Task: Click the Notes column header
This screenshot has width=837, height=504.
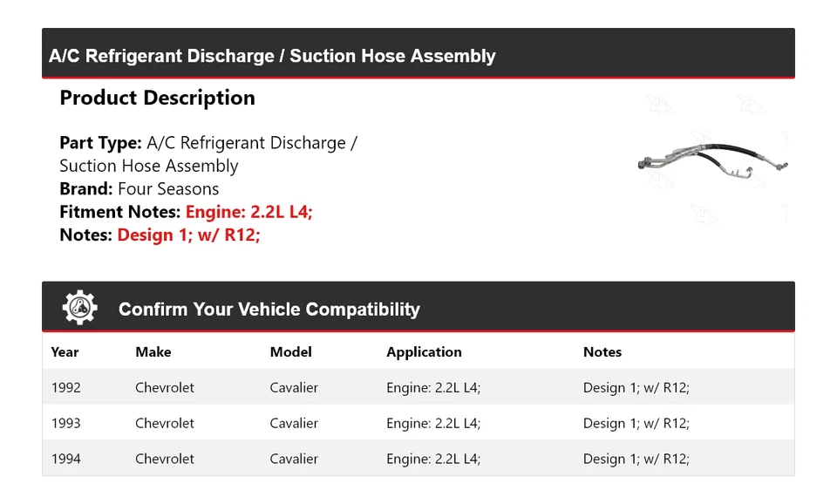Action: (602, 352)
